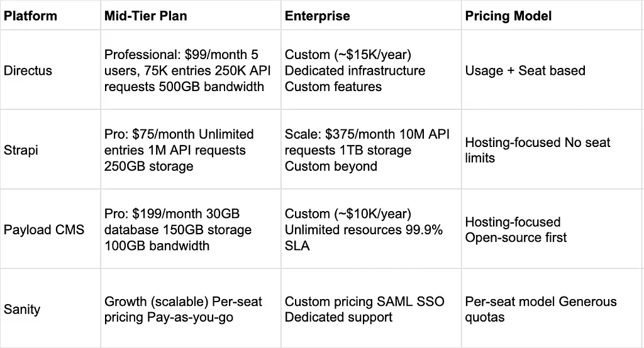Click the Custom ~$10K/year enterprise cell

[x=364, y=230]
